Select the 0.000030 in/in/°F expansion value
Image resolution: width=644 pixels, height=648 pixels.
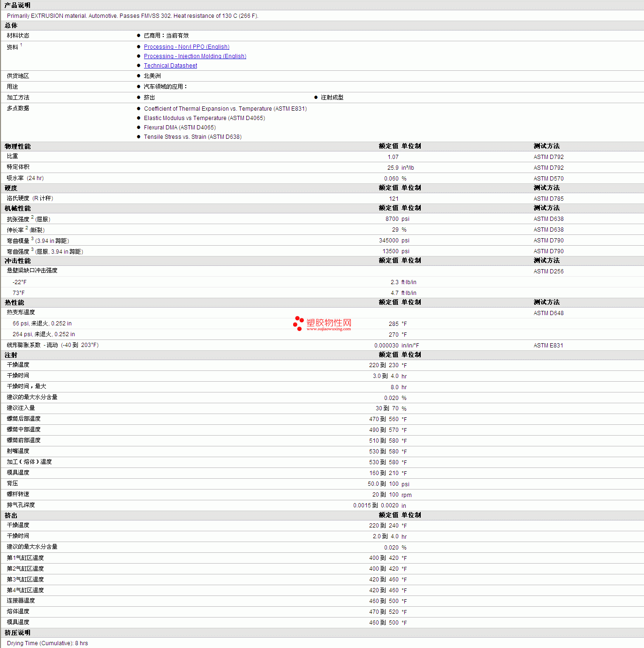click(x=397, y=346)
